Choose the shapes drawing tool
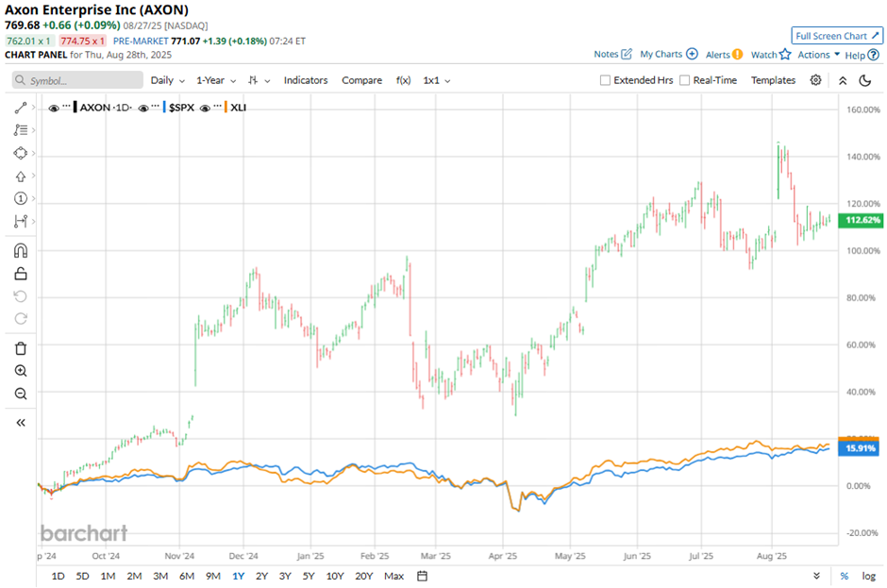 (x=21, y=153)
